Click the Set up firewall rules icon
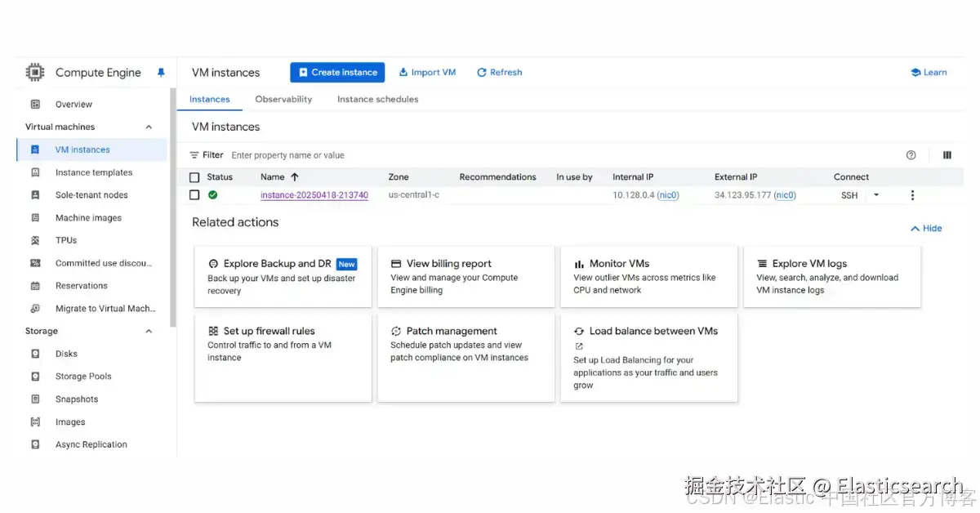980x513 pixels. coord(214,331)
